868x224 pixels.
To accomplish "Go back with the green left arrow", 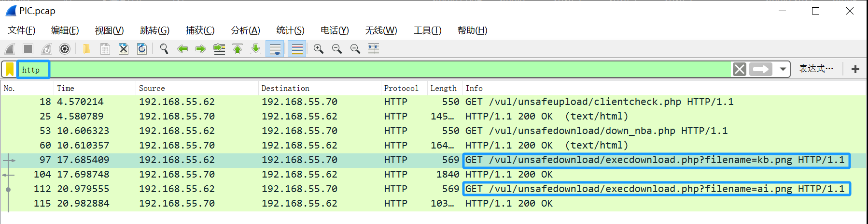I will pyautogui.click(x=182, y=49).
